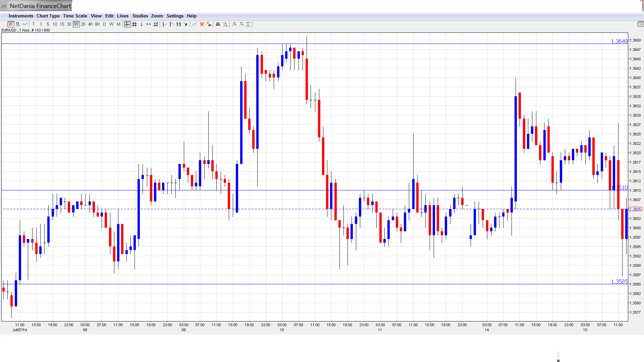This screenshot has height=362, width=644.
Task: Click delete all lines icon
Action: (209, 24)
